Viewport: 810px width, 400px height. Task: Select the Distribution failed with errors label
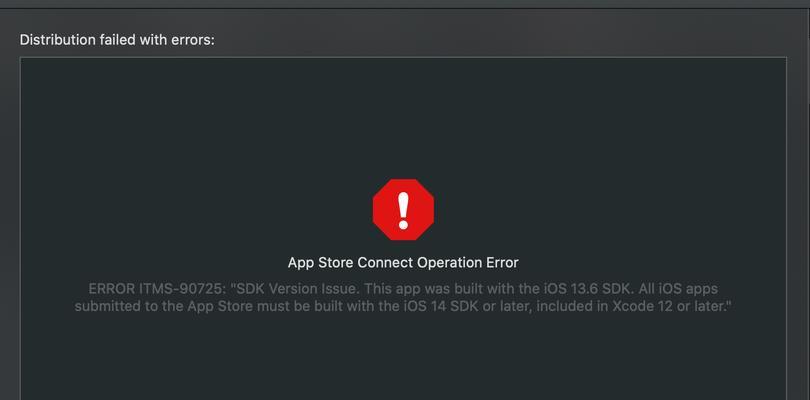(x=117, y=40)
